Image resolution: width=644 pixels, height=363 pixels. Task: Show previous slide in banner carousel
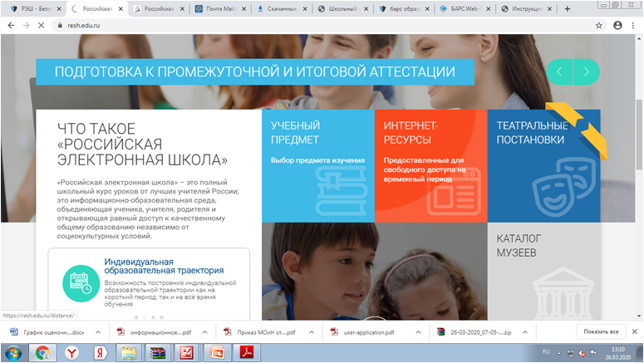click(x=560, y=72)
